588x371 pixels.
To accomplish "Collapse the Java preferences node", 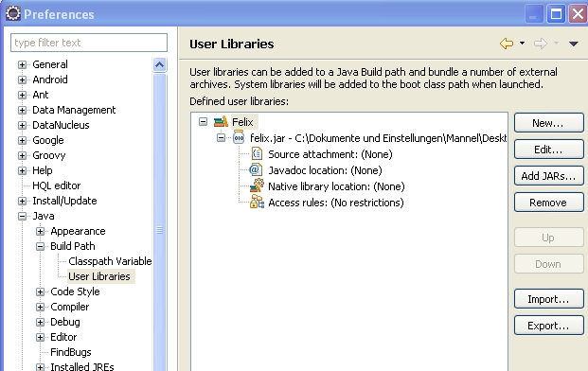I will [22, 216].
